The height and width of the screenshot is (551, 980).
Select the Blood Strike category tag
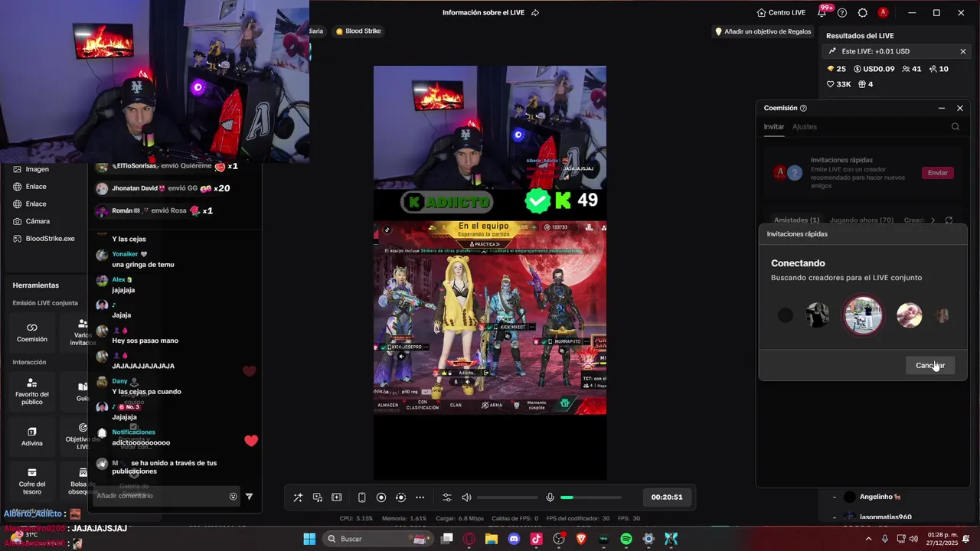(358, 31)
